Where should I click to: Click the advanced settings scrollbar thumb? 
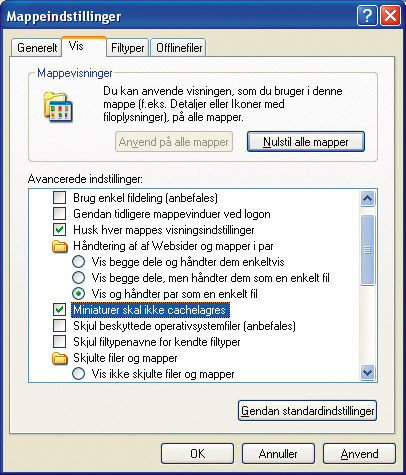coord(367,250)
